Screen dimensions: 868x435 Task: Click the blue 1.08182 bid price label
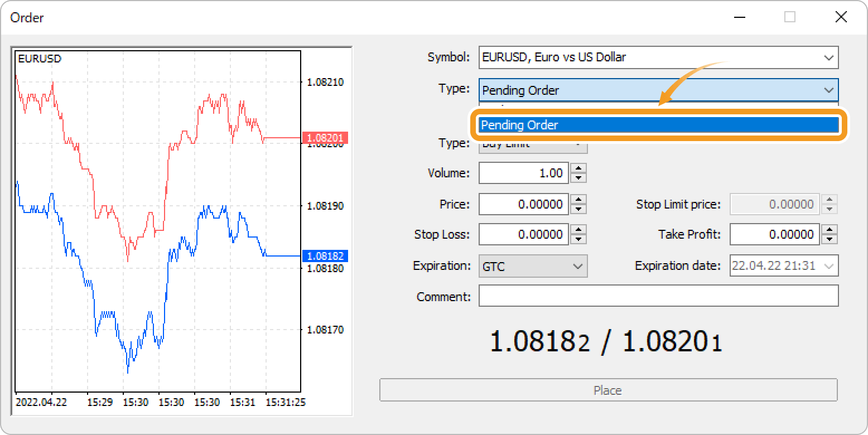(x=325, y=256)
